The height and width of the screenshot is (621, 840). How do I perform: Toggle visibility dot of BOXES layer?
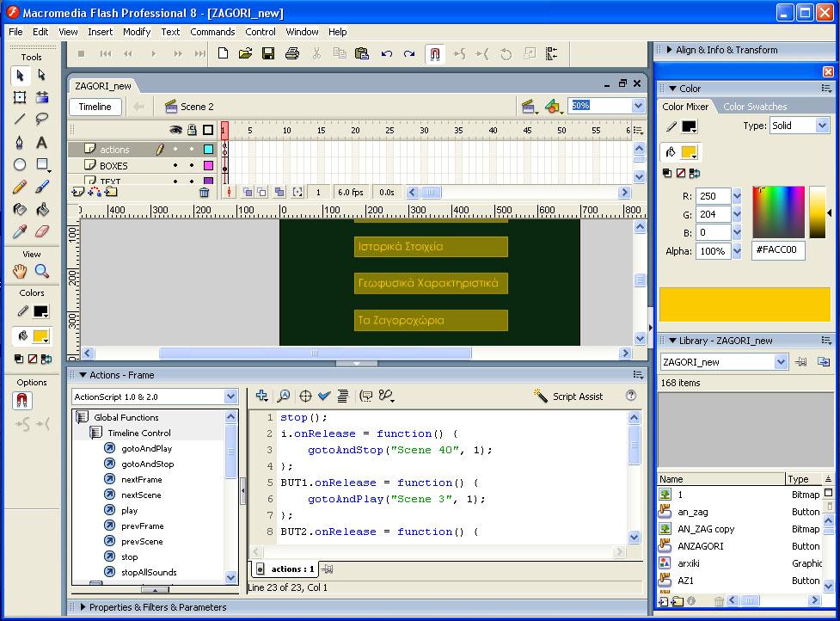(175, 165)
